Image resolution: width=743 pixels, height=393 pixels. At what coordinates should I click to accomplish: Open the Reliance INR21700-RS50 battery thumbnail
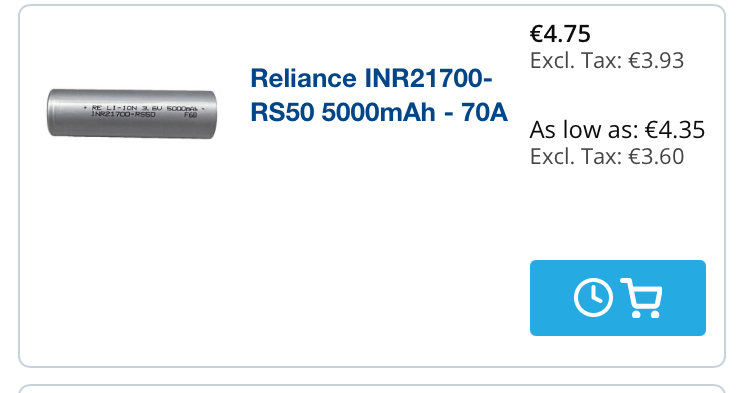coord(132,114)
